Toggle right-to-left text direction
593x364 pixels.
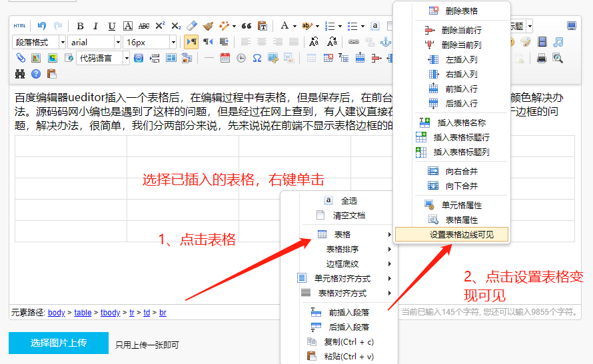208,41
